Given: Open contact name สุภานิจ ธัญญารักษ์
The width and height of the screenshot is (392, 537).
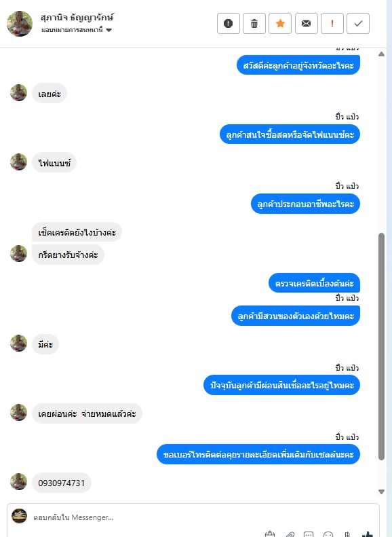Looking at the screenshot, I should coord(77,18).
